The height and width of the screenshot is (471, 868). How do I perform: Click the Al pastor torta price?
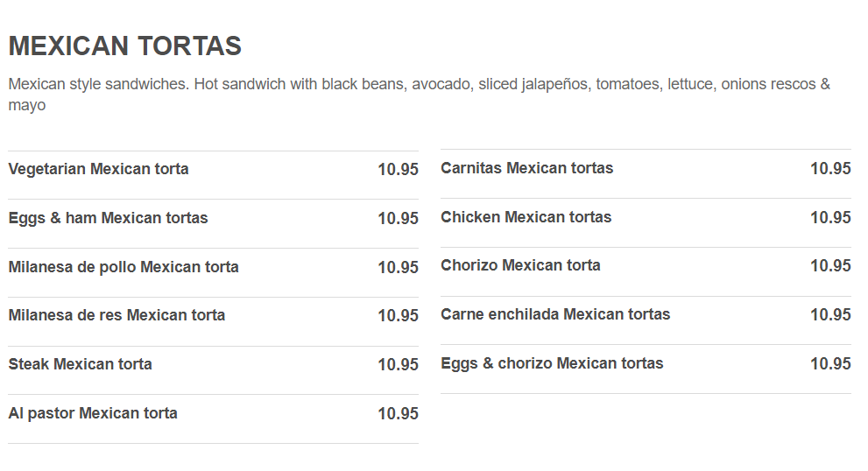point(398,414)
